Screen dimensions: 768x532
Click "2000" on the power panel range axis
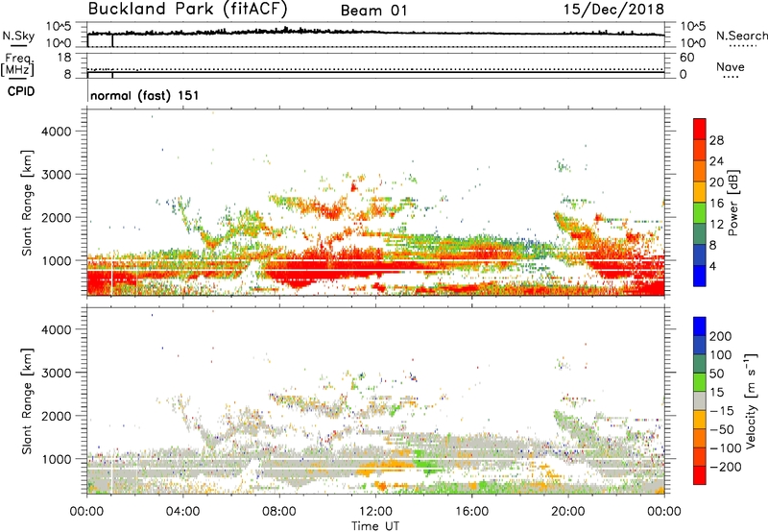57,217
